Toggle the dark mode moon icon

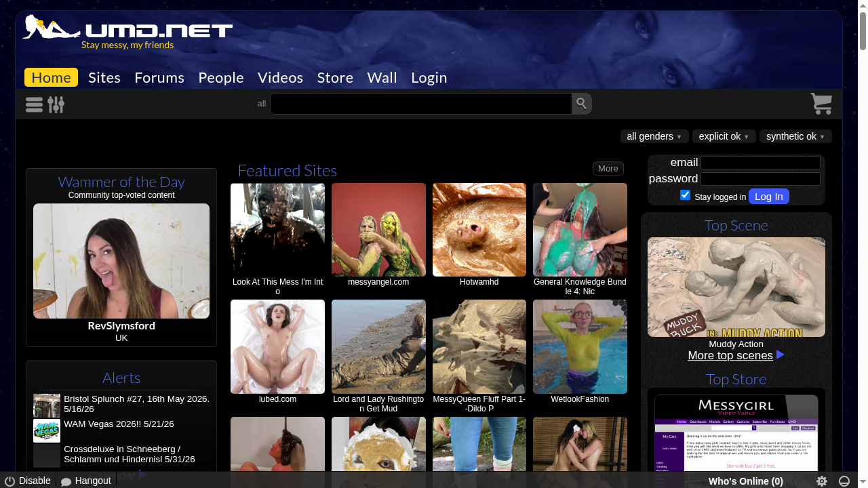[x=845, y=481]
